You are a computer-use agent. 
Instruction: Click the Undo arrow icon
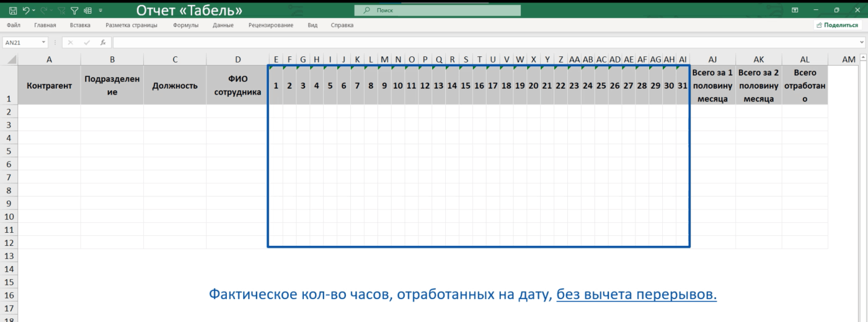[x=25, y=11]
